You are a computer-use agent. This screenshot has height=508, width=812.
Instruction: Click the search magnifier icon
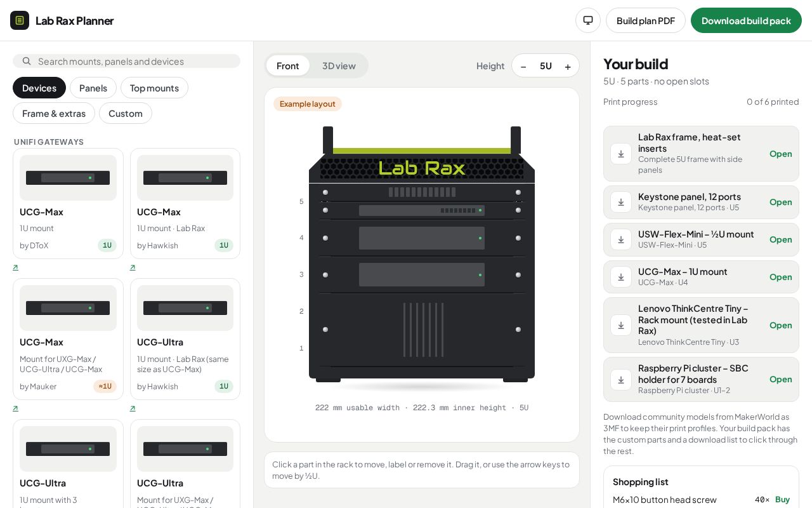click(x=27, y=61)
